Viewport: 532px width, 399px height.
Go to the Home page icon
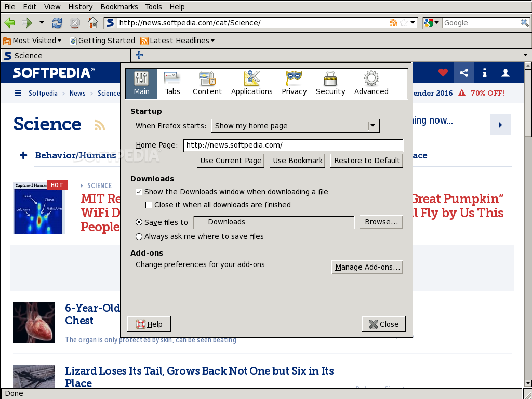[x=92, y=23]
